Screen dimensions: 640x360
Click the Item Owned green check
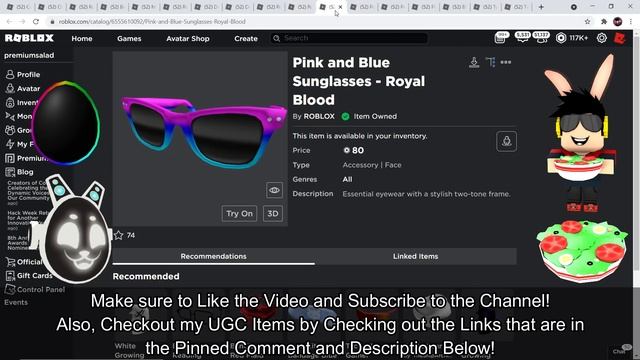pos(345,116)
